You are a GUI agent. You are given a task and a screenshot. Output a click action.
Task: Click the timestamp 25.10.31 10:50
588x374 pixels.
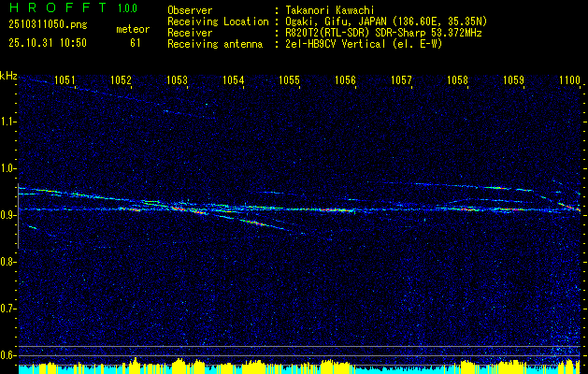(x=48, y=43)
